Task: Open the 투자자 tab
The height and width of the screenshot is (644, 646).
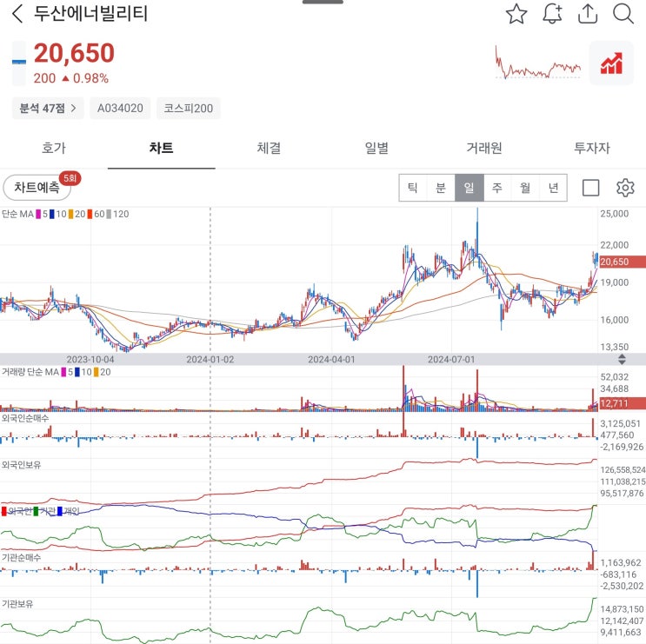Action: tap(592, 148)
